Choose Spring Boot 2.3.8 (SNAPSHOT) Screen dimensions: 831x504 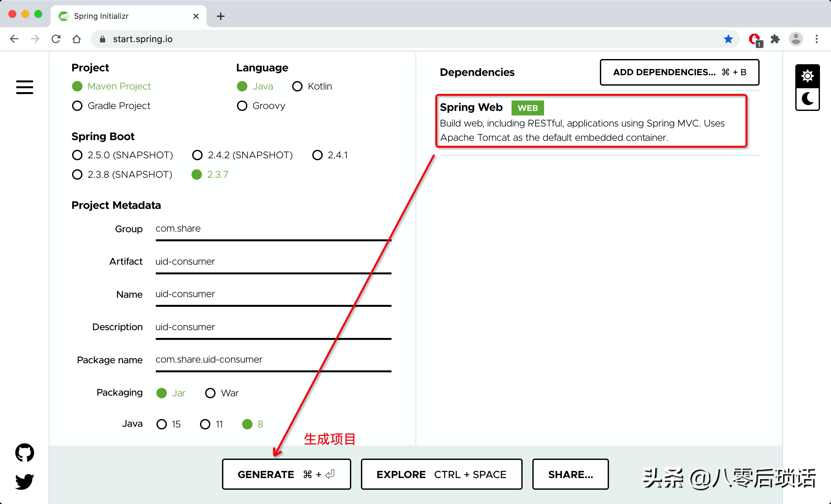pyautogui.click(x=122, y=174)
